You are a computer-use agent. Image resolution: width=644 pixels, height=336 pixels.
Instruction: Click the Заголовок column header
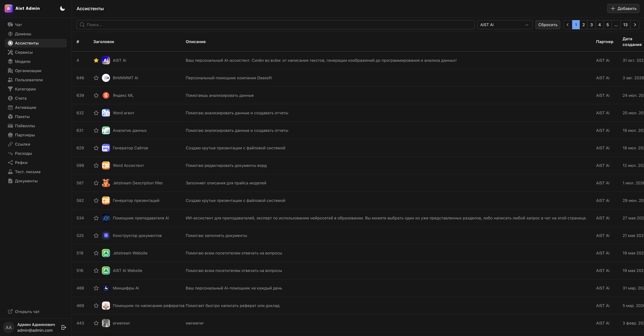pos(104,42)
